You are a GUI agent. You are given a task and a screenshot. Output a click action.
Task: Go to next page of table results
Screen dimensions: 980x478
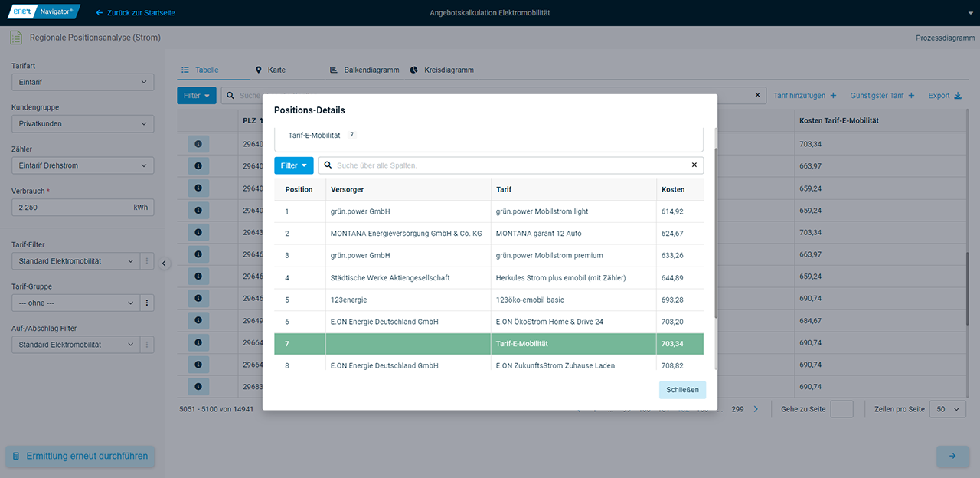756,409
